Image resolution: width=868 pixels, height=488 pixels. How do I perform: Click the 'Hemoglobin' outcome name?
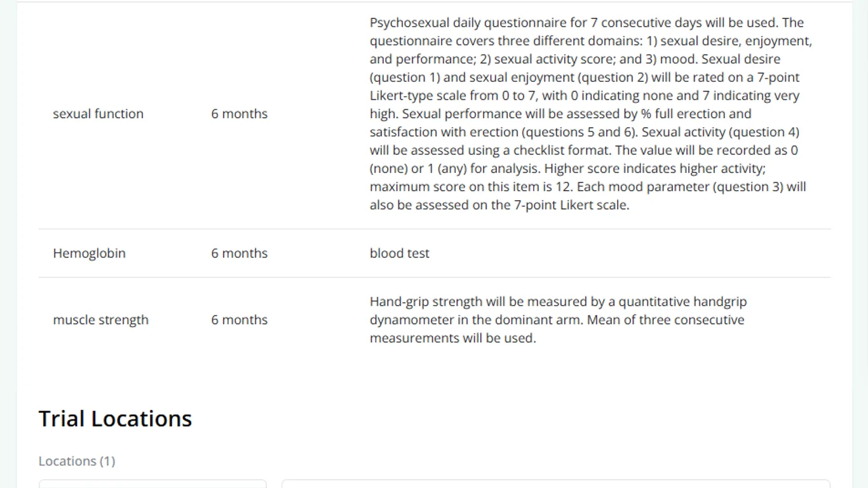click(x=89, y=253)
